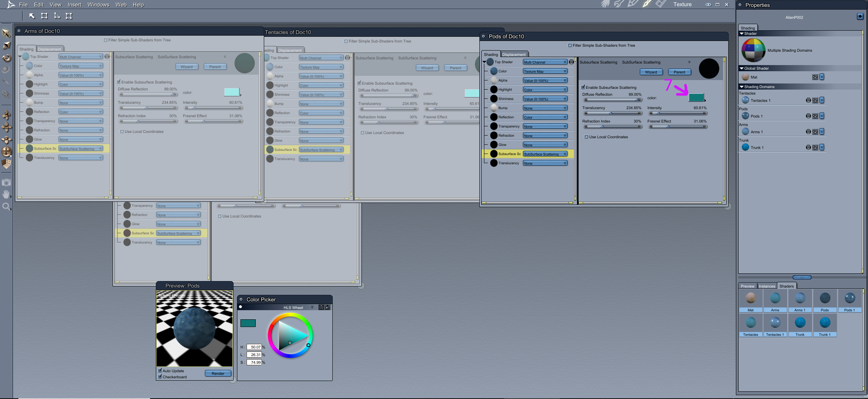The width and height of the screenshot is (868, 399).
Task: Select the zoom magnifier tool
Action: [x=6, y=207]
